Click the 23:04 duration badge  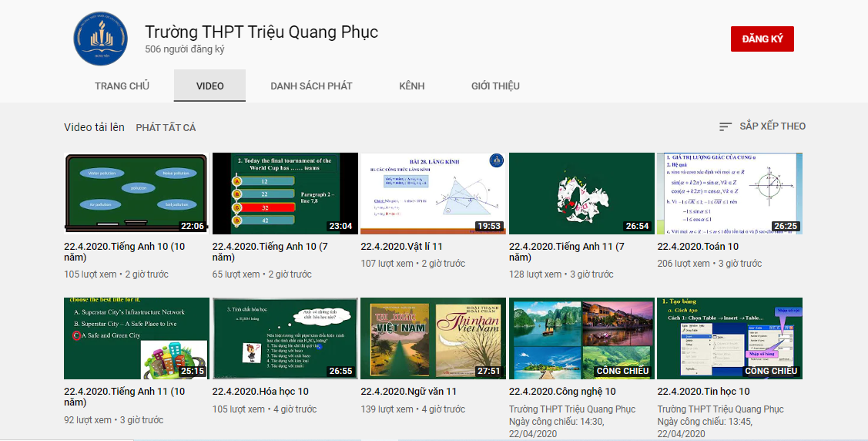coord(341,226)
